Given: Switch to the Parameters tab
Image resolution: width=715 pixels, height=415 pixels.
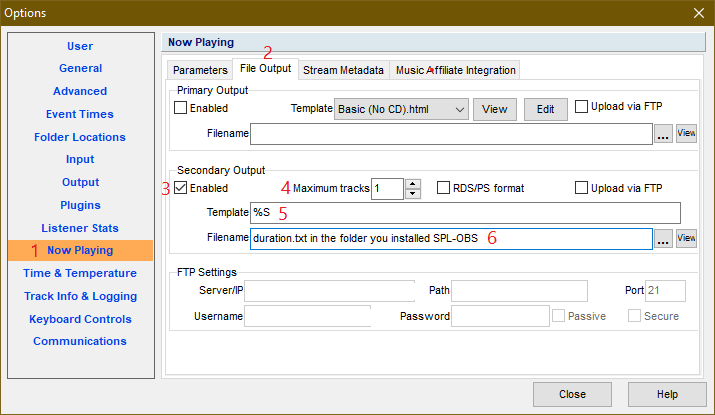Looking at the screenshot, I should coord(200,70).
